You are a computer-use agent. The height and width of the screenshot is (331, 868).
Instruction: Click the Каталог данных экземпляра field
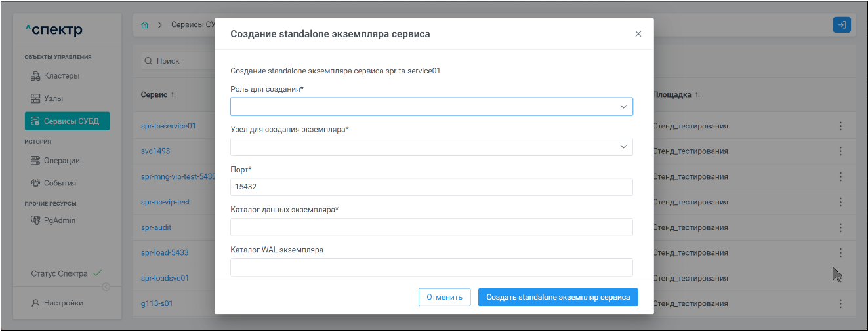pos(431,227)
